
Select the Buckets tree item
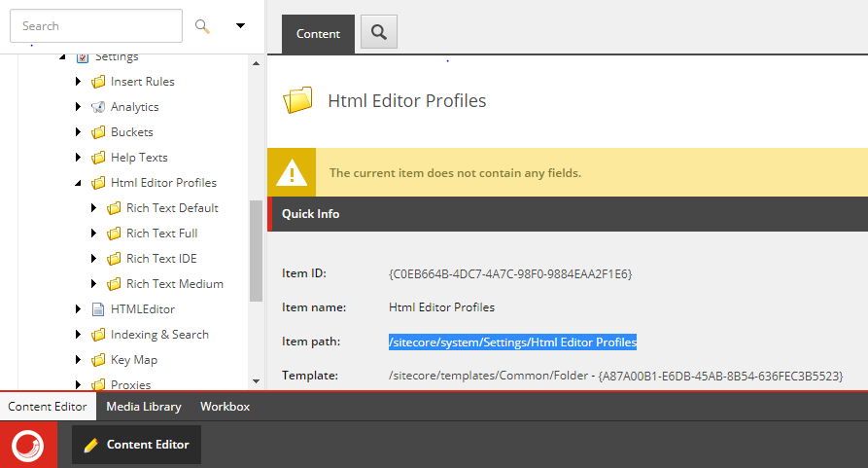(132, 131)
